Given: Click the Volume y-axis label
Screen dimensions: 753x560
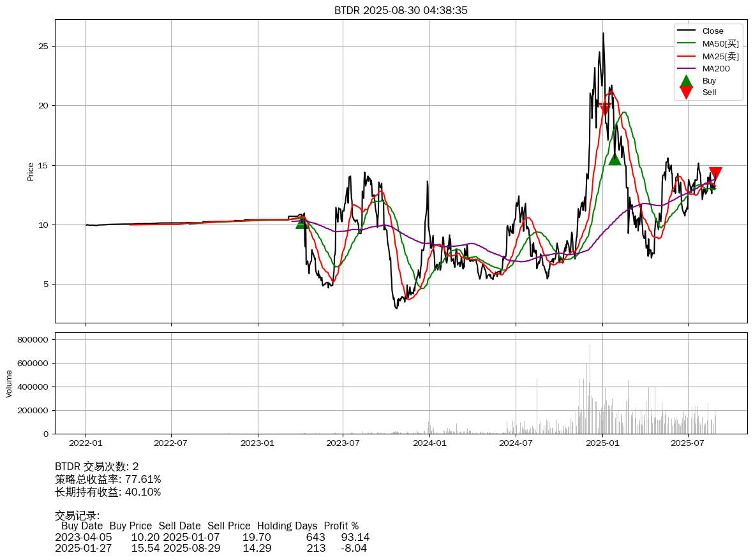Looking at the screenshot, I should click(x=9, y=383).
